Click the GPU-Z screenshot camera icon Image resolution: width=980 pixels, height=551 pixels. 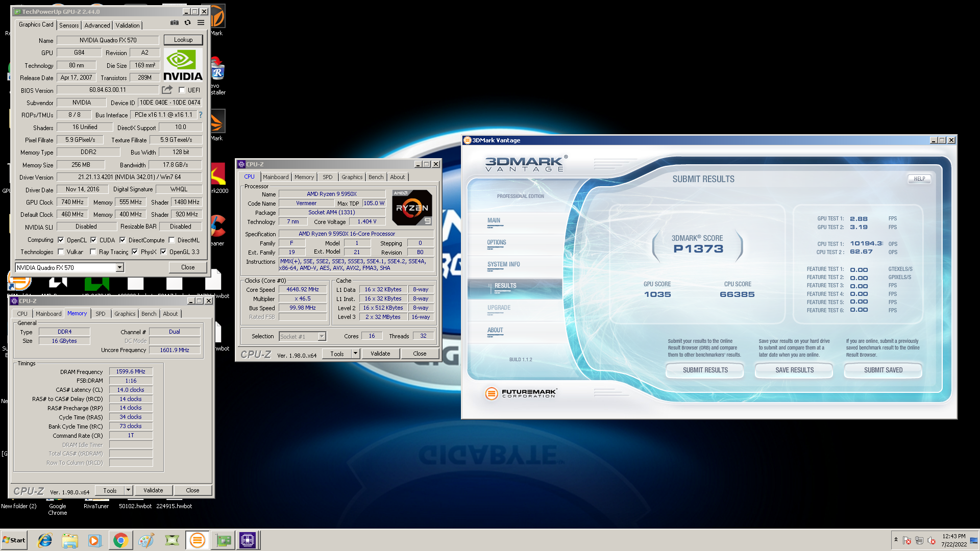[x=175, y=22]
